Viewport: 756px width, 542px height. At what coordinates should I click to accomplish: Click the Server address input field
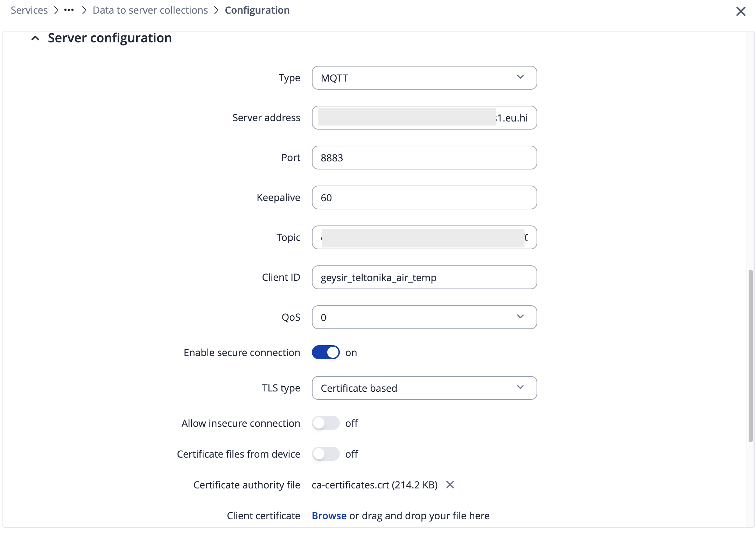[424, 118]
